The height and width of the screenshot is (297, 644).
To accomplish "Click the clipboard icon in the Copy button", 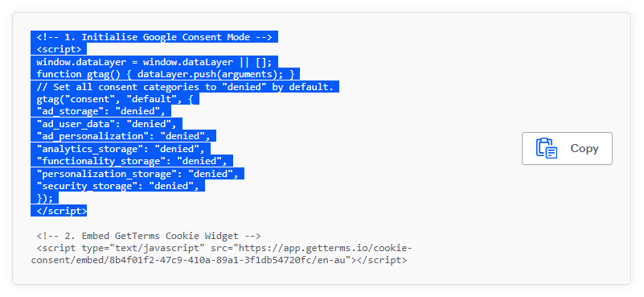I will (x=546, y=148).
